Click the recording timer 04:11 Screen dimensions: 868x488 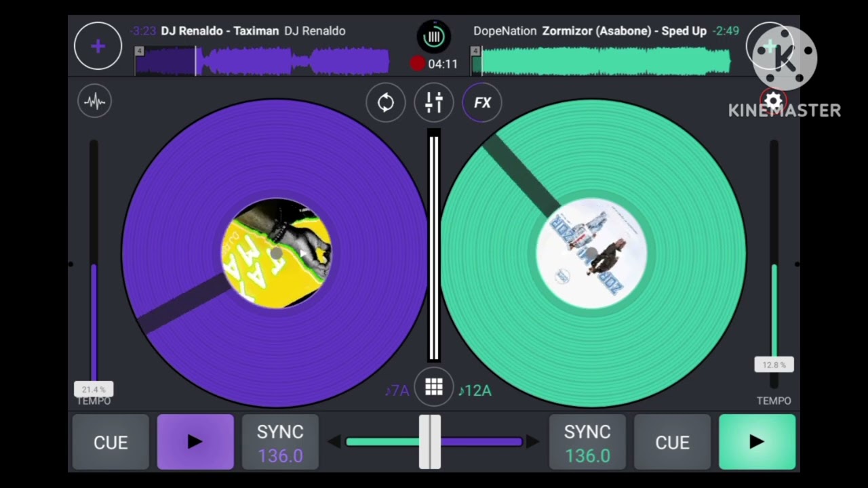click(x=443, y=64)
